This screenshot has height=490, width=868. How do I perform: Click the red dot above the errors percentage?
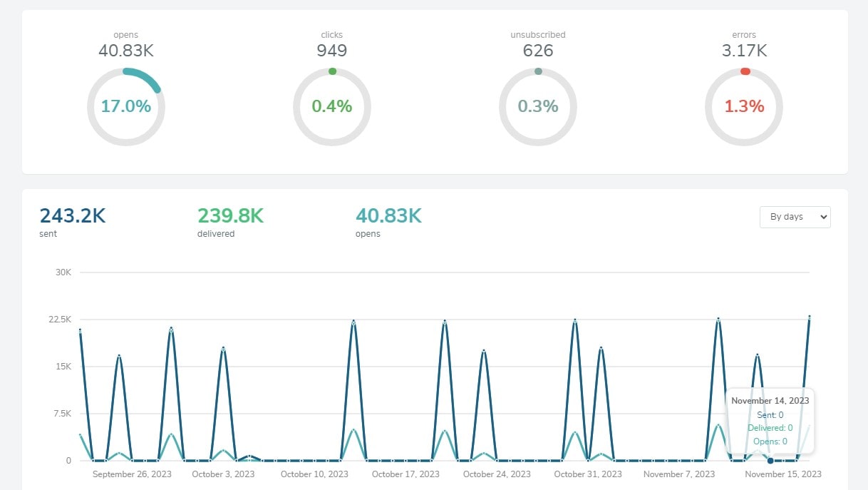[x=744, y=71]
